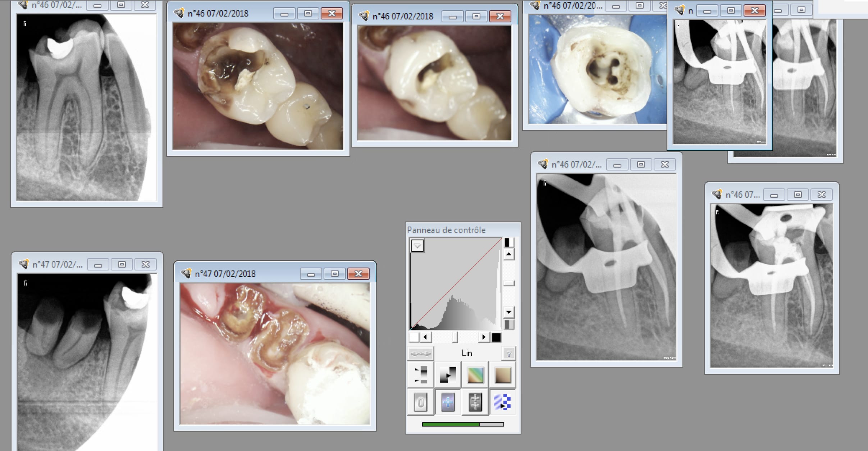Screen dimensions: 868x451
Task: Click the horizontal brightness slider handle
Action: (455, 337)
